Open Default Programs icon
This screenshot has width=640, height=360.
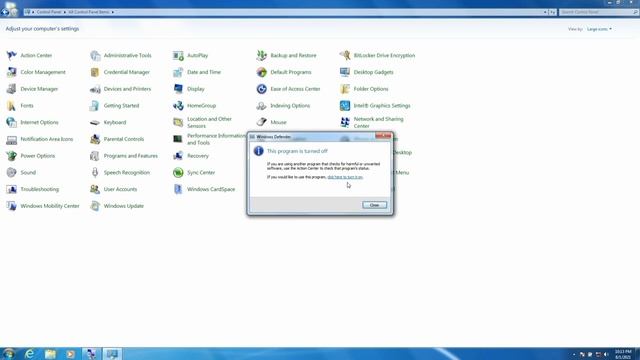pyautogui.click(x=261, y=72)
